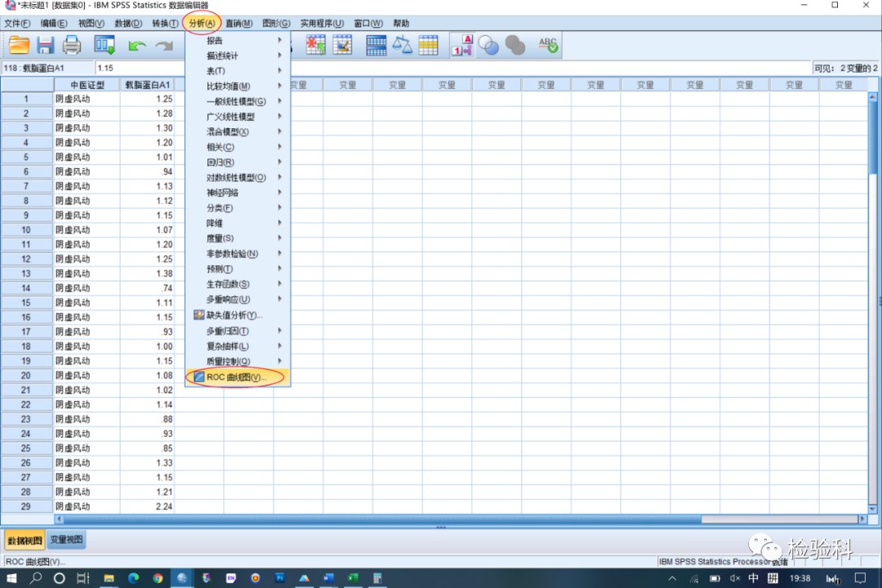Click the Undo arrow in the toolbar
Screen dimensions: 882x588
136,46
